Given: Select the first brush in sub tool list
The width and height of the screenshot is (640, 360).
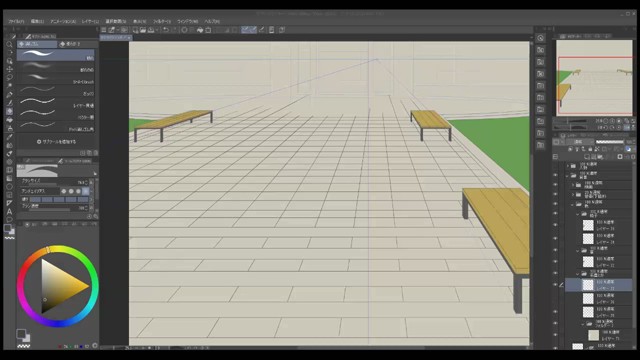Looking at the screenshot, I should (56, 55).
